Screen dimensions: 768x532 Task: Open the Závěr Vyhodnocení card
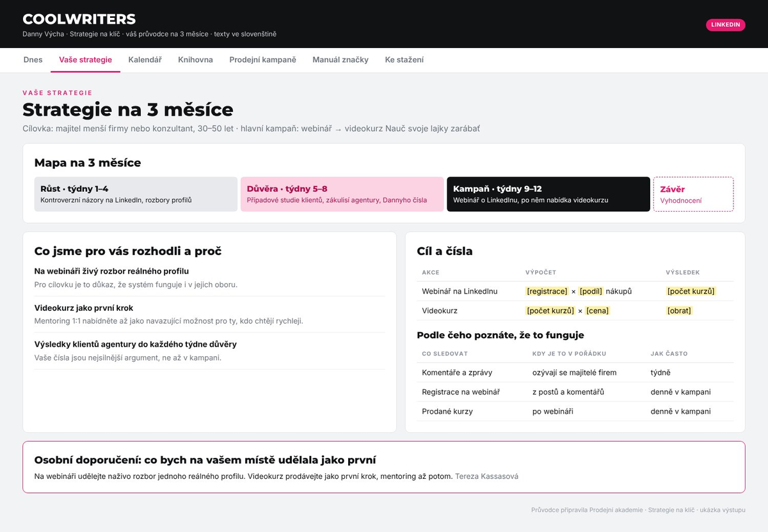[693, 194]
